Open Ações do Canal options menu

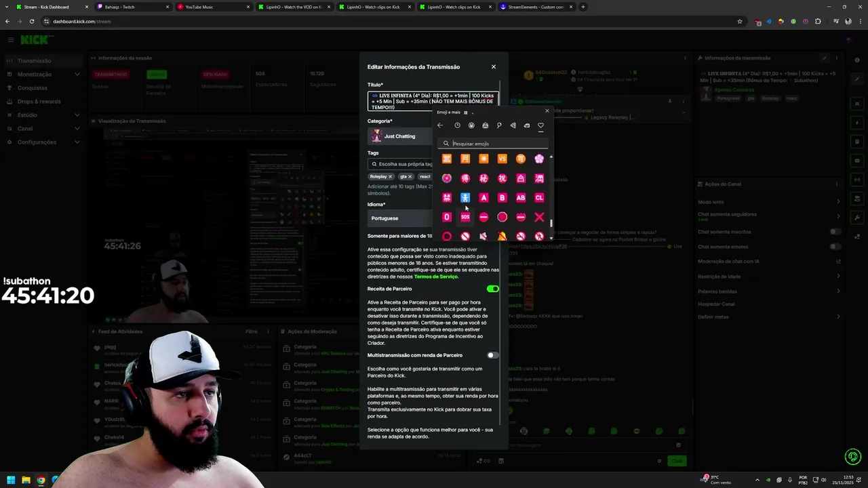[x=837, y=184]
